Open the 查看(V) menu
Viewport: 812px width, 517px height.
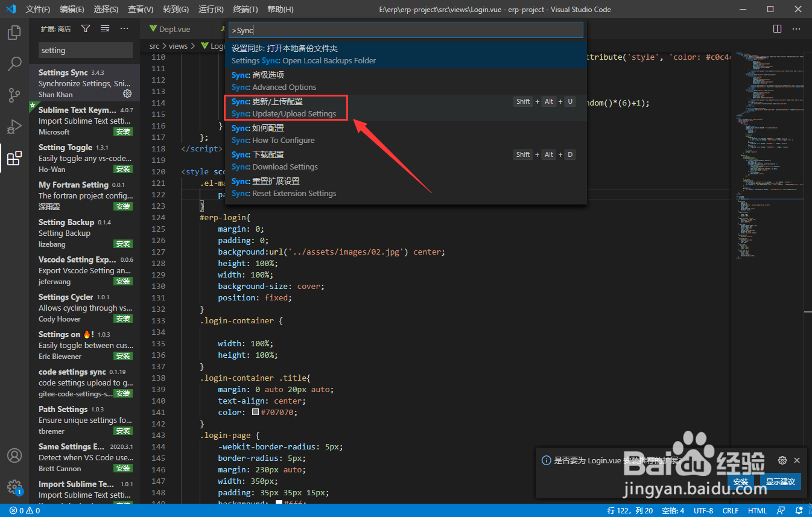click(141, 10)
